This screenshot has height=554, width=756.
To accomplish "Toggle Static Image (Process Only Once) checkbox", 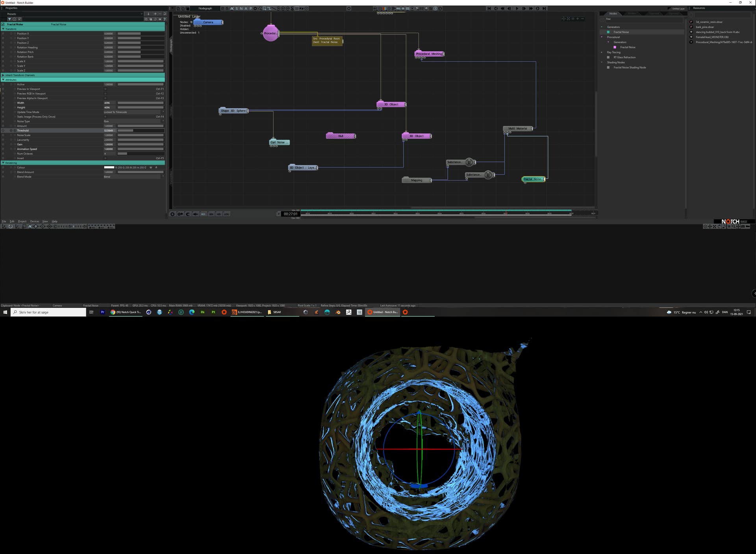I will (106, 117).
